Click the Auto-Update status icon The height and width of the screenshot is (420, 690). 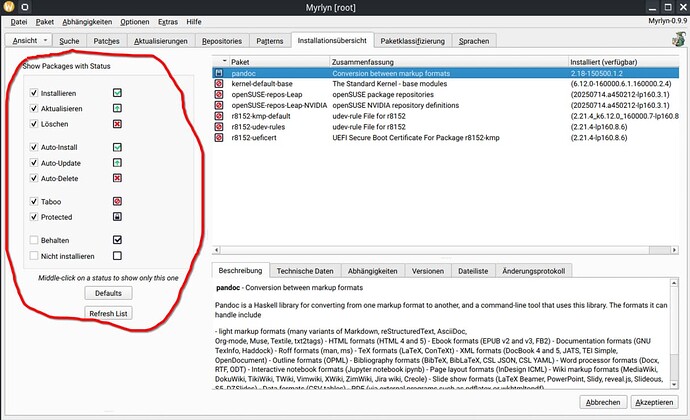pyautogui.click(x=117, y=162)
